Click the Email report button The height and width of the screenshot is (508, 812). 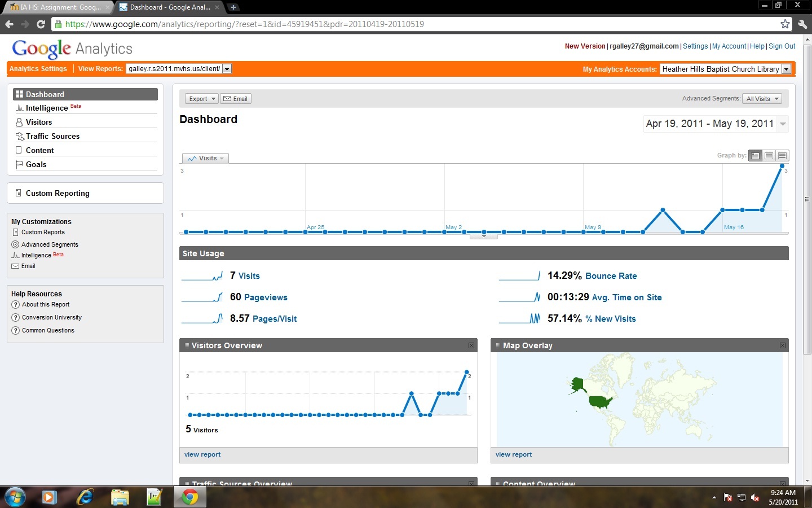tap(236, 99)
